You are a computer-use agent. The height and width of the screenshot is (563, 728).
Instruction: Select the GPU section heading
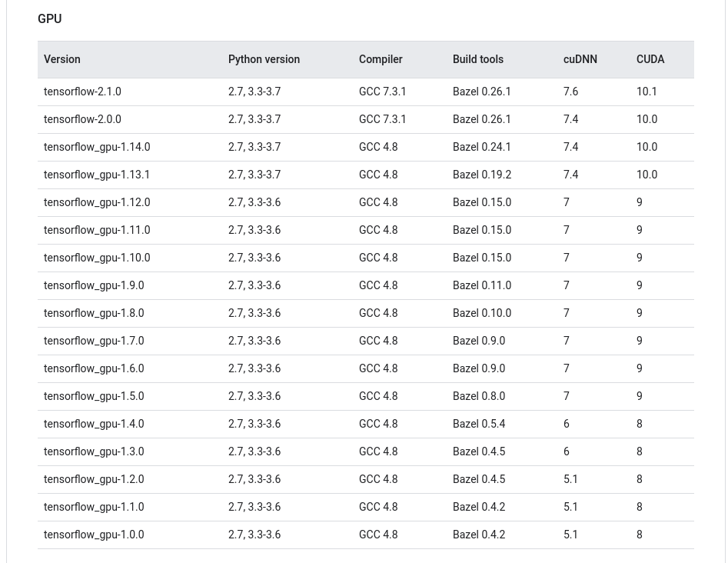50,18
